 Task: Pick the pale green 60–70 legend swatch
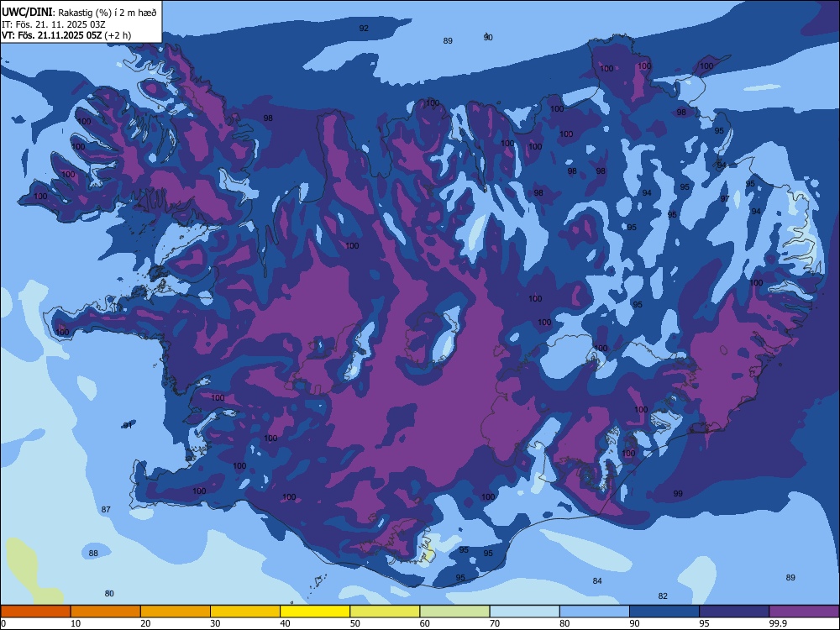454,612
